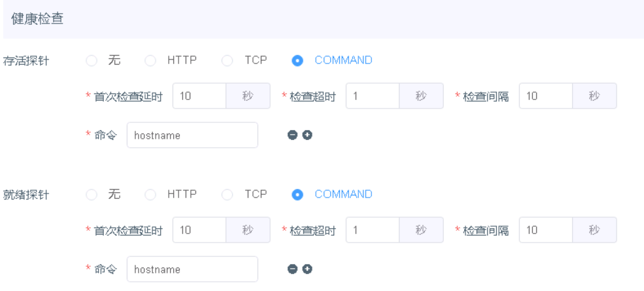This screenshot has height=291, width=644.
Task: Click 检查超时 field under 存活探针
Action: pos(372,96)
